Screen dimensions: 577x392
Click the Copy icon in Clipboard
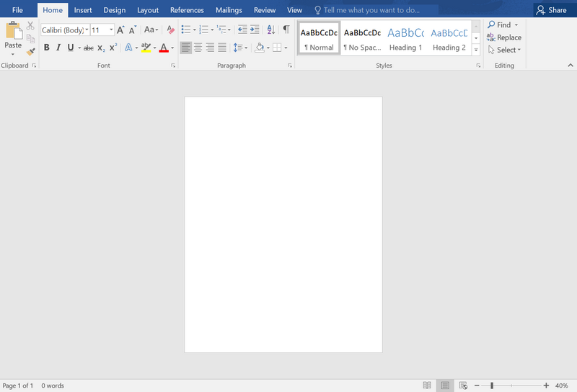30,39
